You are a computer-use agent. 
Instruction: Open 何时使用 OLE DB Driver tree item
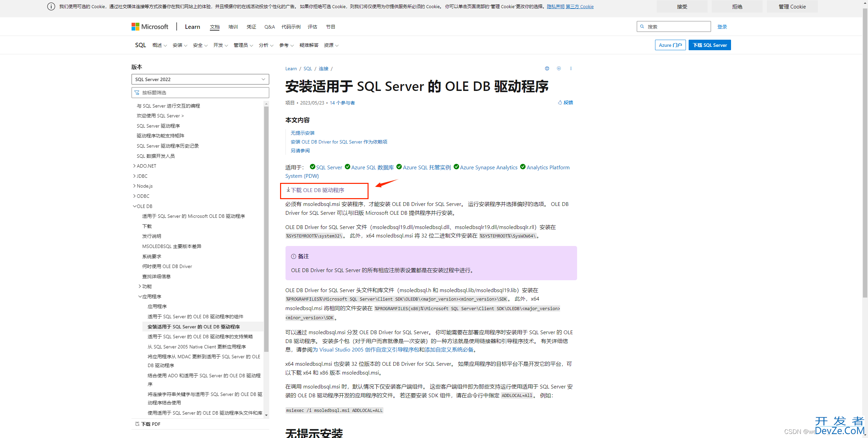click(167, 266)
